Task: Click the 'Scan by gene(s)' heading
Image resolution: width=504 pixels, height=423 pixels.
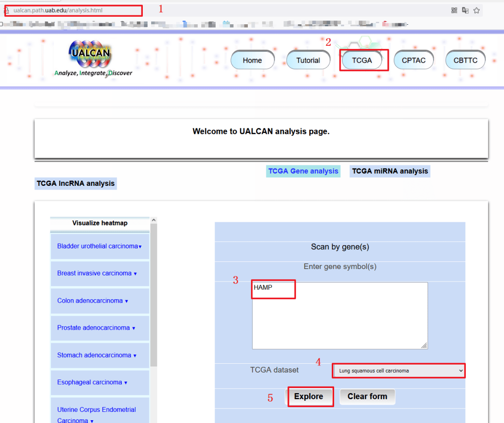Action: [x=340, y=247]
